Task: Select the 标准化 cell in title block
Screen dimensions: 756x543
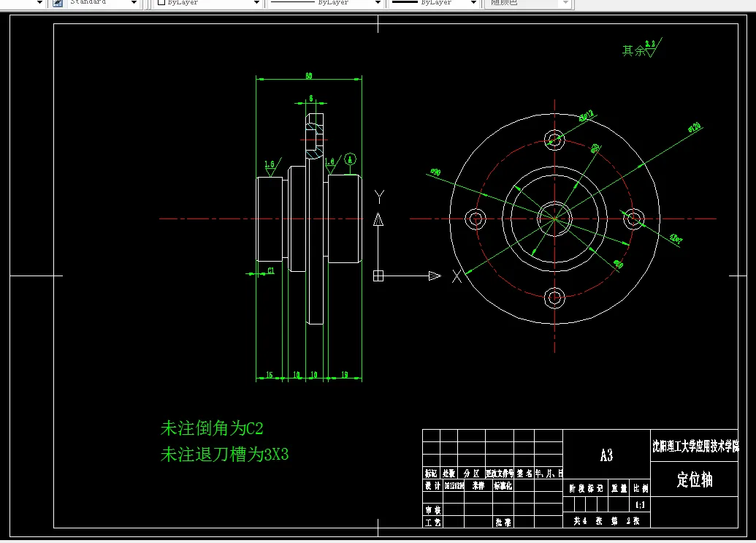Action: (x=503, y=485)
